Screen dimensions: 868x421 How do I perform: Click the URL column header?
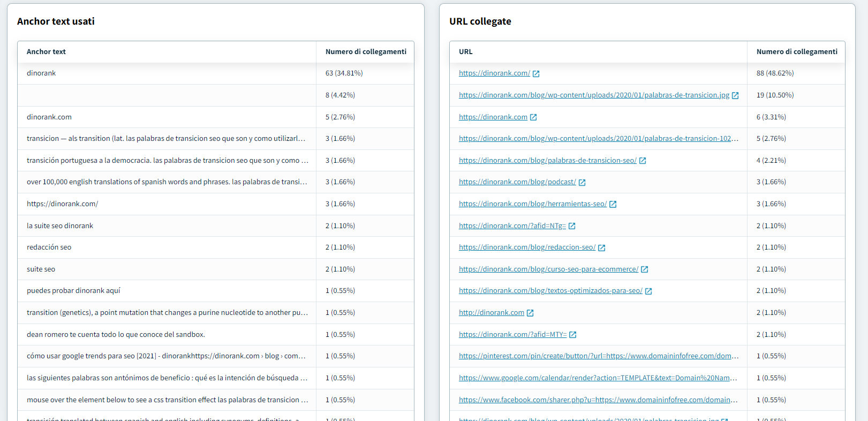point(466,52)
